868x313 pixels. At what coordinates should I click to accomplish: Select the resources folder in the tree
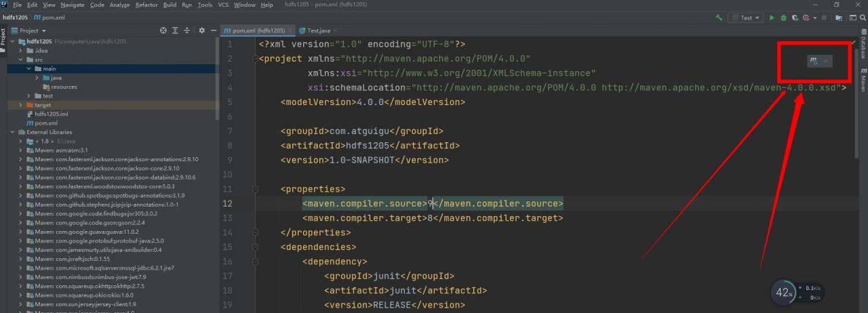click(x=64, y=87)
